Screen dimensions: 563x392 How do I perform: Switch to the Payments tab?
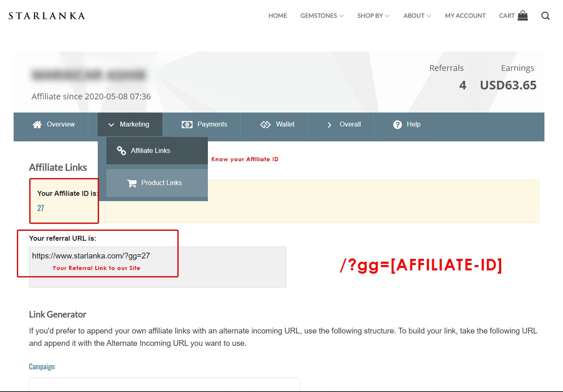click(205, 124)
